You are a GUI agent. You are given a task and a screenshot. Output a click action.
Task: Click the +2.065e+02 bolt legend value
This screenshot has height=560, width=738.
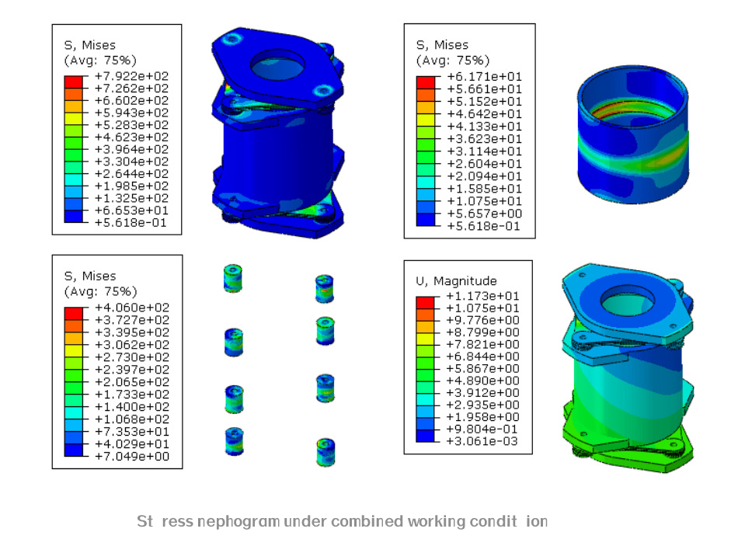[131, 381]
